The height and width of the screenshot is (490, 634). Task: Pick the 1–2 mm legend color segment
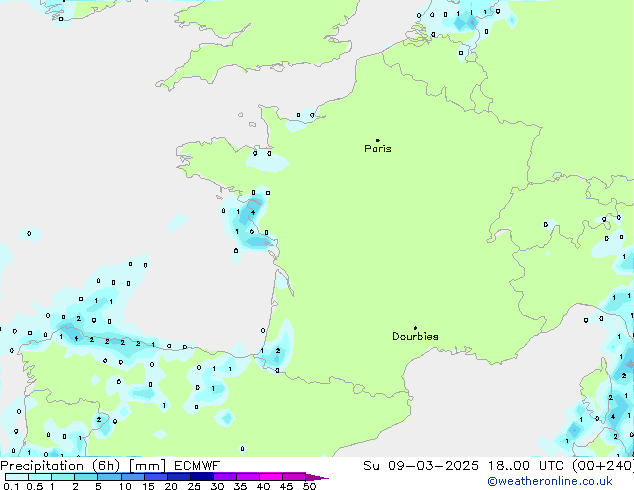click(63, 477)
